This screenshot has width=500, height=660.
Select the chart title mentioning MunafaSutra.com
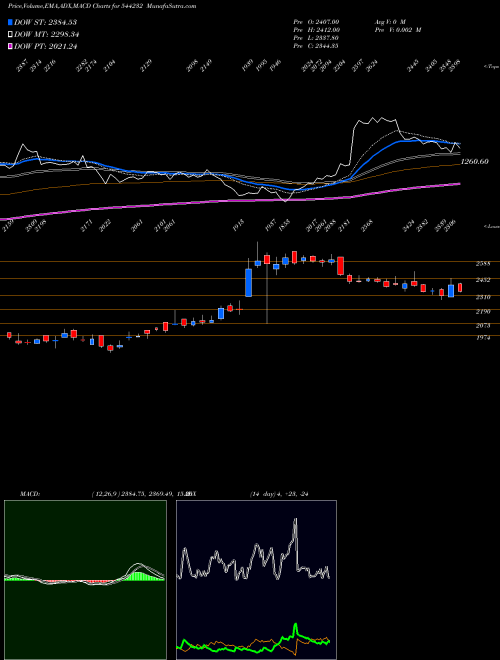click(102, 6)
